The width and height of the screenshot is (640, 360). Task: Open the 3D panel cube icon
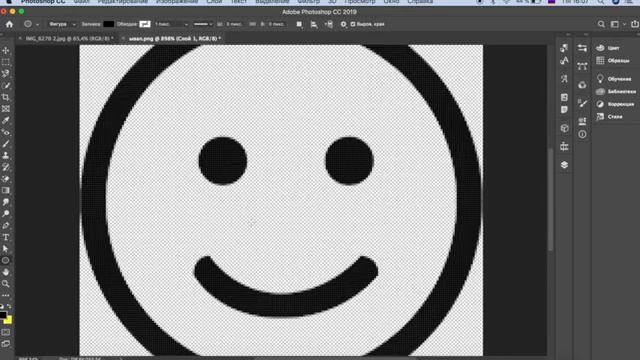tap(564, 128)
